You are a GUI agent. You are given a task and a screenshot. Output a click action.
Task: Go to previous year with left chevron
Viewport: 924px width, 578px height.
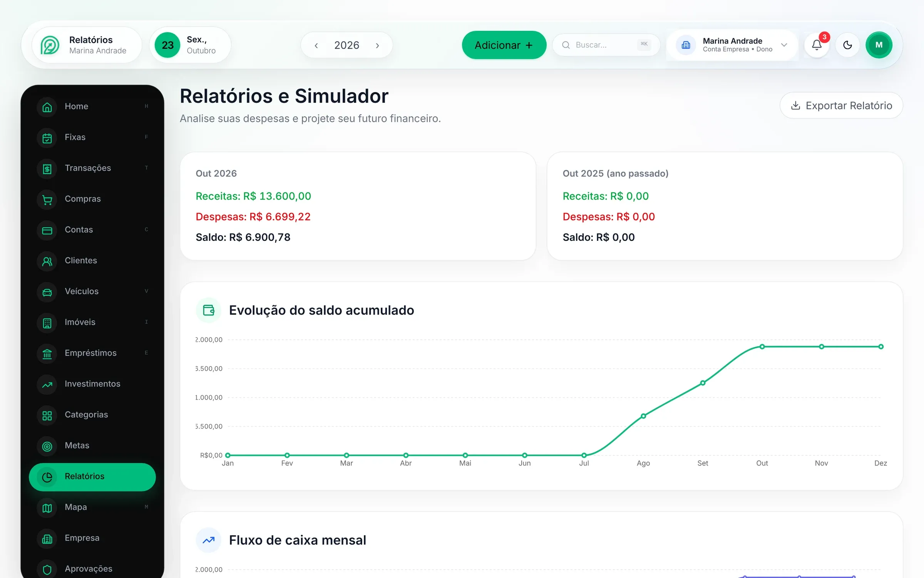coord(316,45)
